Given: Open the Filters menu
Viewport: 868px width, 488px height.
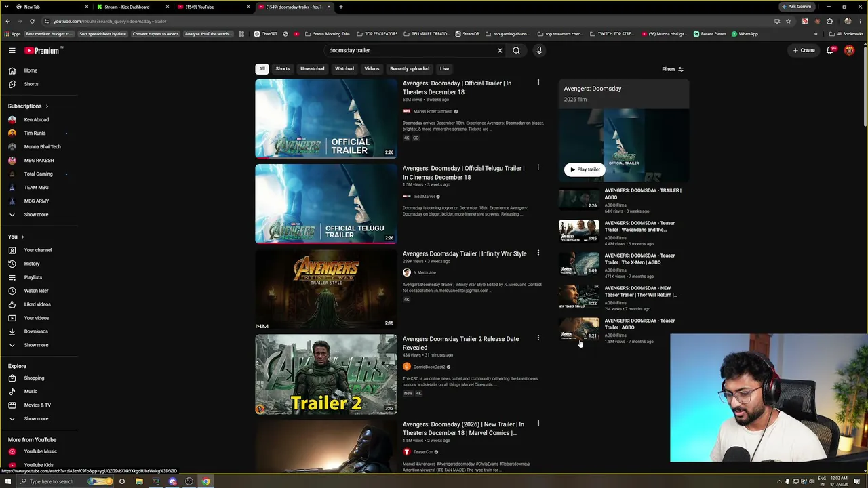Looking at the screenshot, I should coord(673,69).
